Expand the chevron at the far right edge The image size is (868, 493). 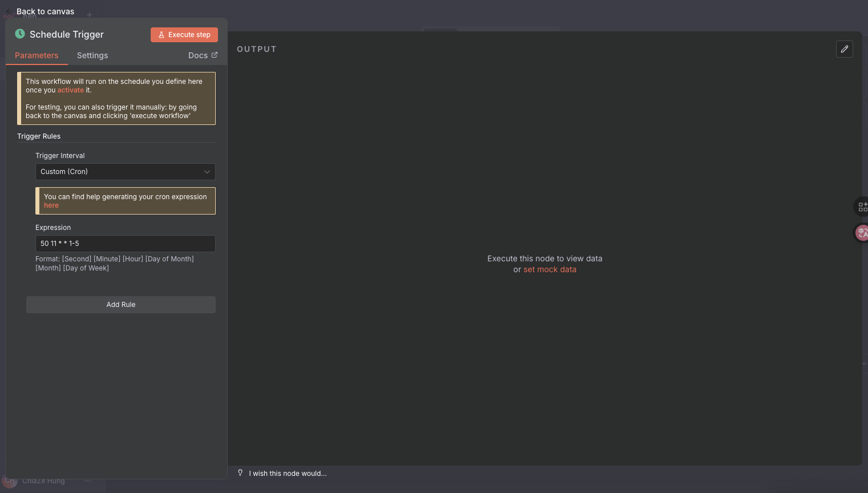[x=864, y=363]
